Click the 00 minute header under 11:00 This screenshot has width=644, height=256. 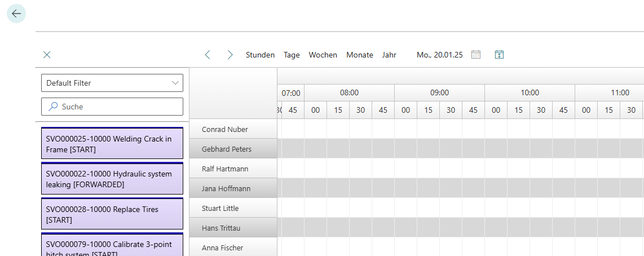pos(586,110)
